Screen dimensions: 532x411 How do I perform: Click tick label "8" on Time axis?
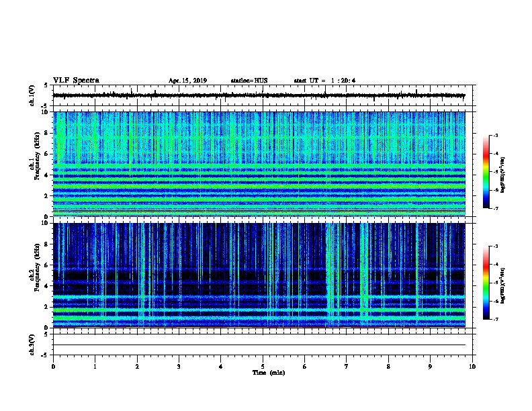[388, 366]
